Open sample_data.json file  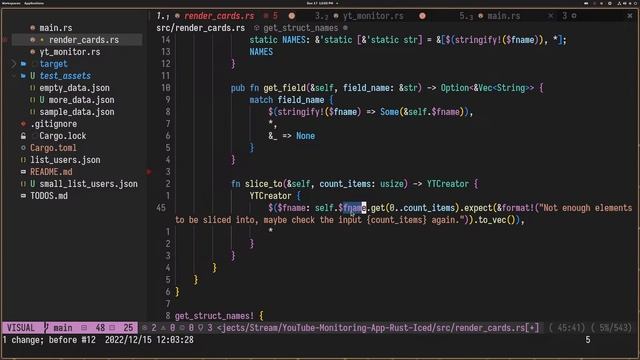click(x=77, y=112)
